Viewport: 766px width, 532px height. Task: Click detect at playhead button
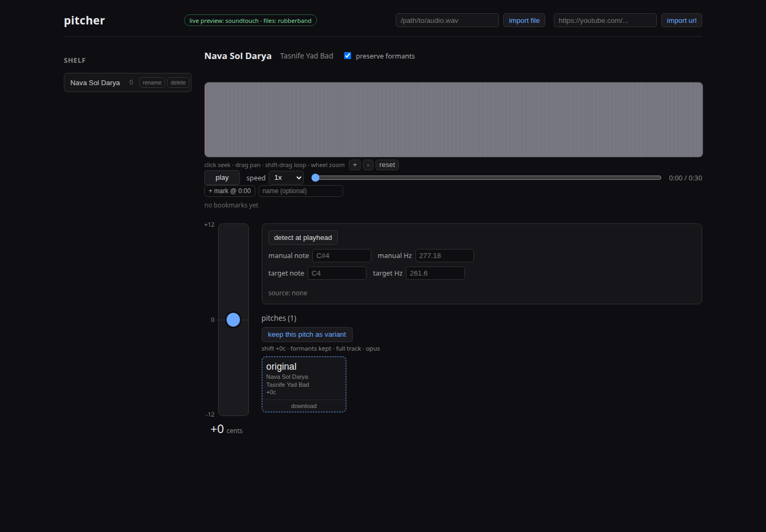(x=303, y=238)
